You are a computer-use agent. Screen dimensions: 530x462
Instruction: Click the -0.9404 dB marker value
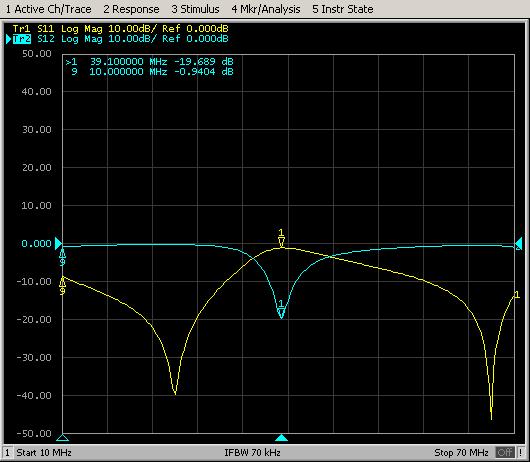coord(203,72)
